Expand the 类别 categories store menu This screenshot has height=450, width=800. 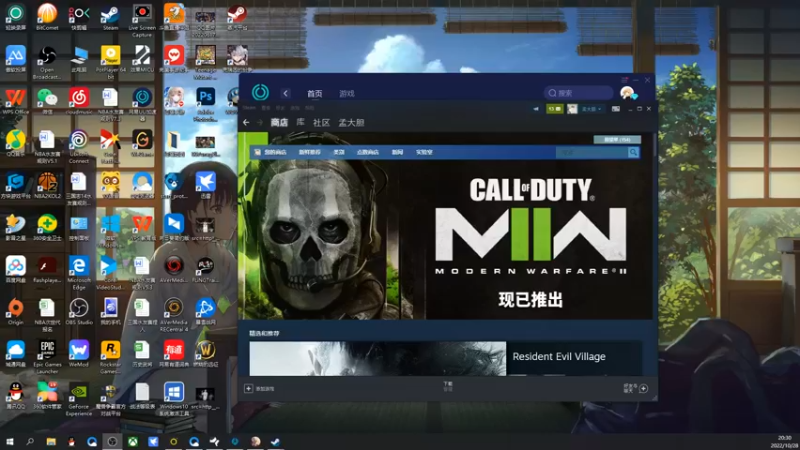(x=339, y=152)
